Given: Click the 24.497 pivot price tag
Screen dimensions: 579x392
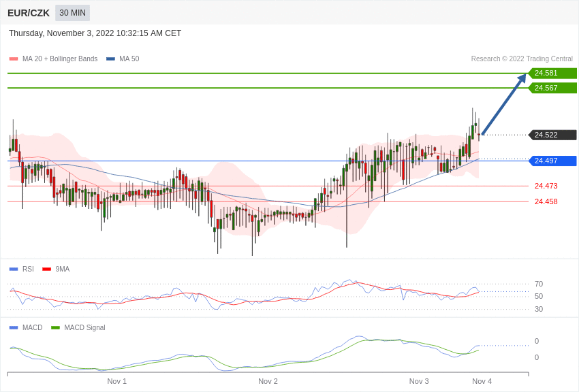Looking at the screenshot, I should pyautogui.click(x=552, y=161).
